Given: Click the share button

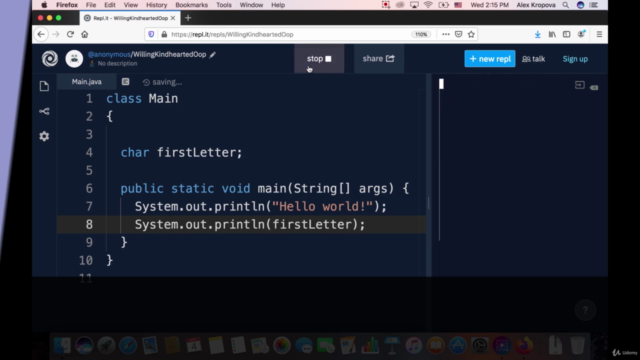Looking at the screenshot, I should (x=379, y=59).
